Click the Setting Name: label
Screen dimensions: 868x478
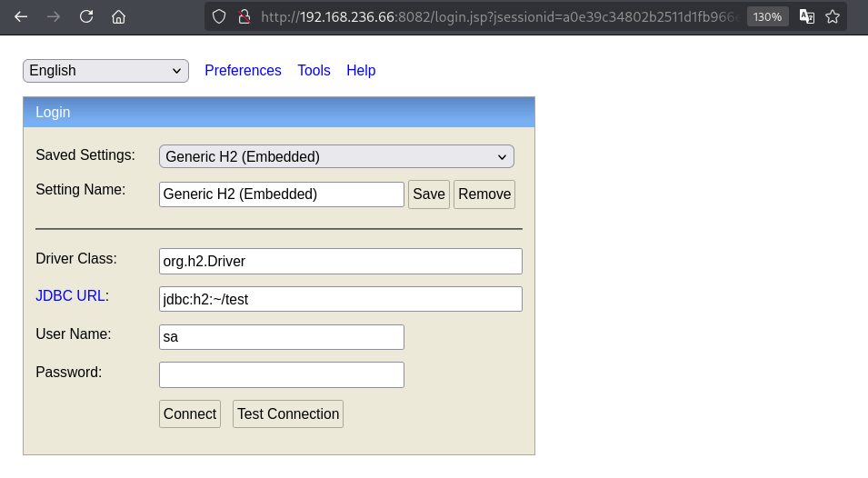[x=80, y=189]
